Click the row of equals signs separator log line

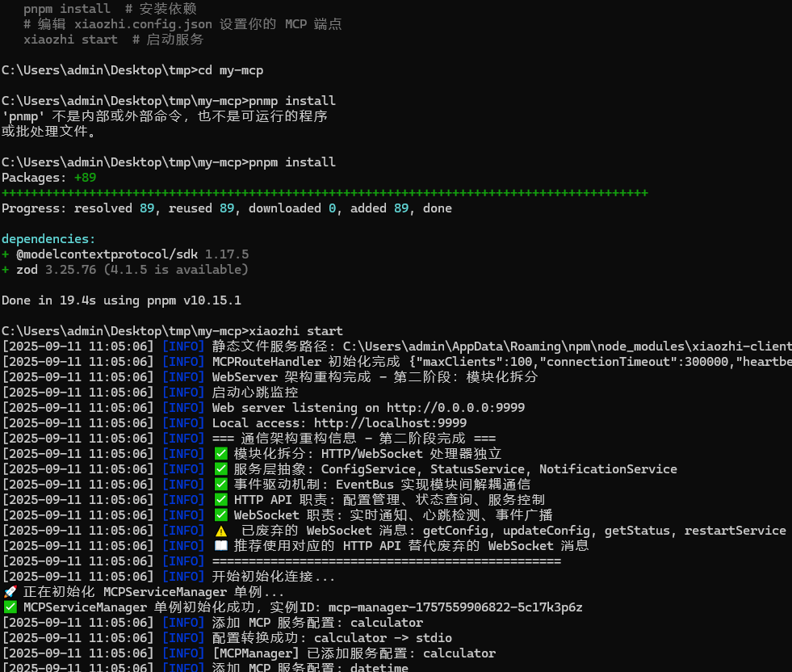tap(281, 561)
